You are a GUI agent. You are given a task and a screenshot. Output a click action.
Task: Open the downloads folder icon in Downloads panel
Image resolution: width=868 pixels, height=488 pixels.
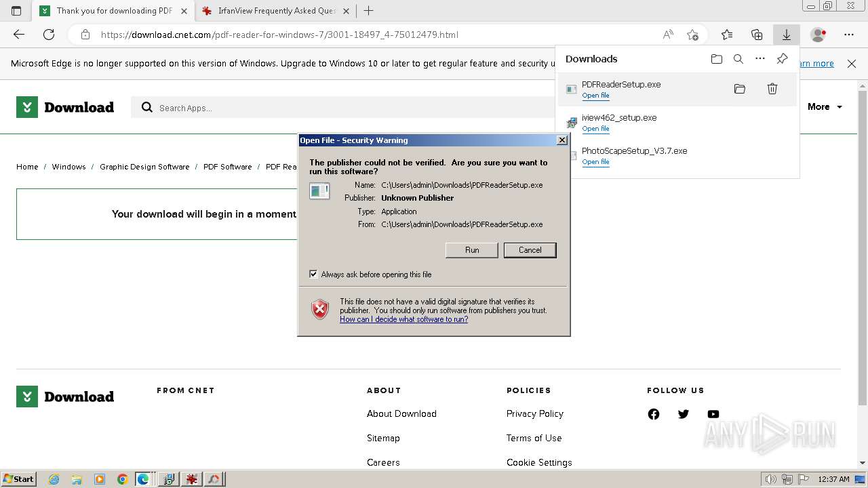click(x=717, y=59)
